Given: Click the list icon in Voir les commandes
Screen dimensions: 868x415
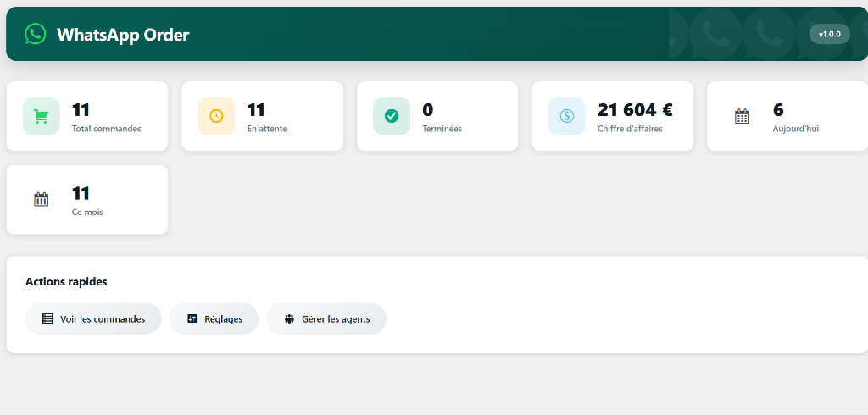Looking at the screenshot, I should click(48, 319).
